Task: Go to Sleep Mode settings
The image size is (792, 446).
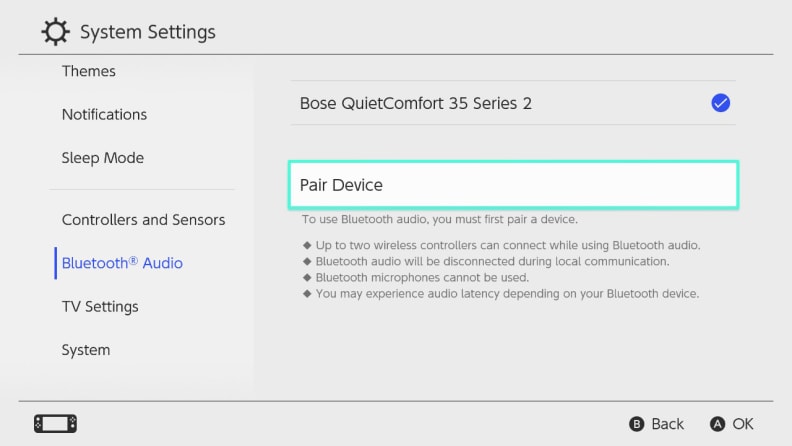Action: pos(103,158)
